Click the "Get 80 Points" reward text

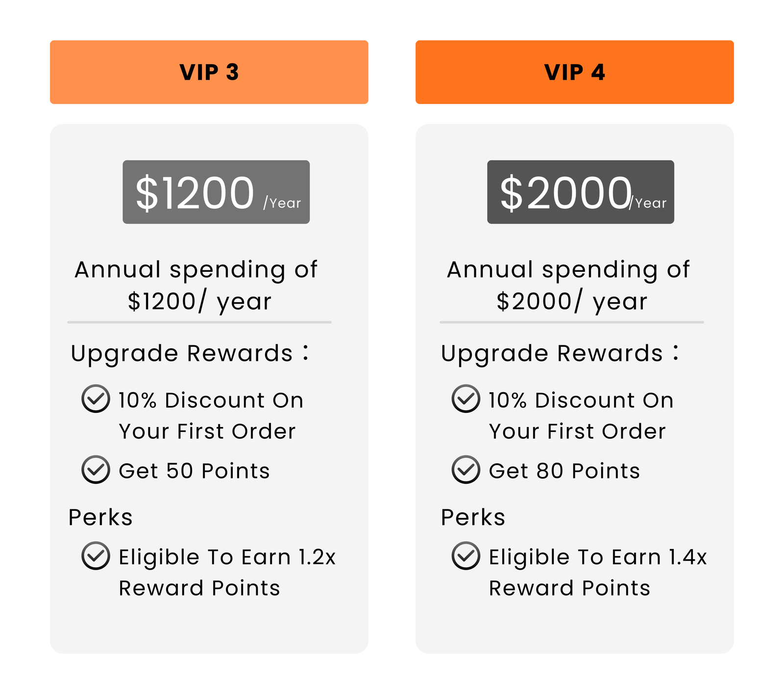coord(564,471)
